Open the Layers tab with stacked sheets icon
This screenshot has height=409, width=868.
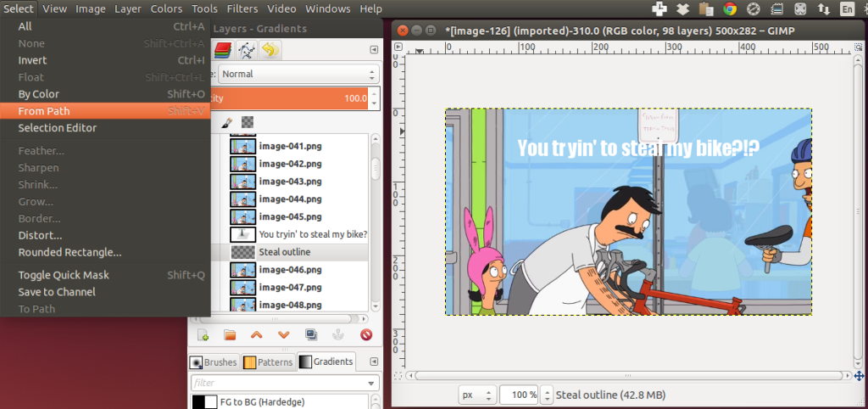(x=222, y=50)
